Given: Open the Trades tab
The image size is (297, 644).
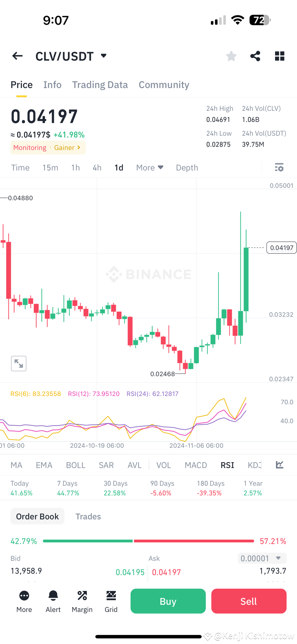Looking at the screenshot, I should (88, 516).
